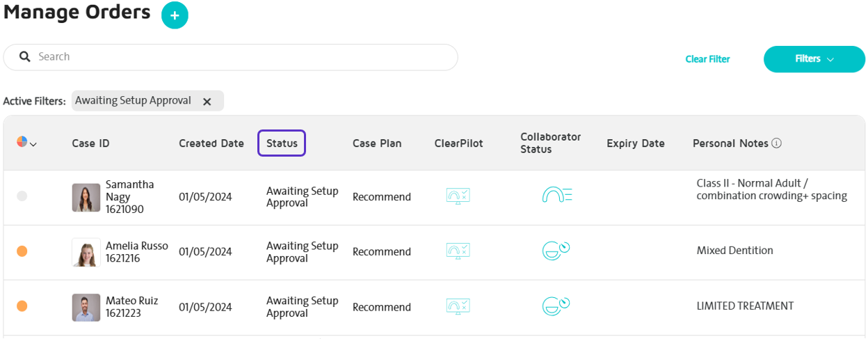This screenshot has width=868, height=339.
Task: Sort by Status column header
Action: (282, 143)
